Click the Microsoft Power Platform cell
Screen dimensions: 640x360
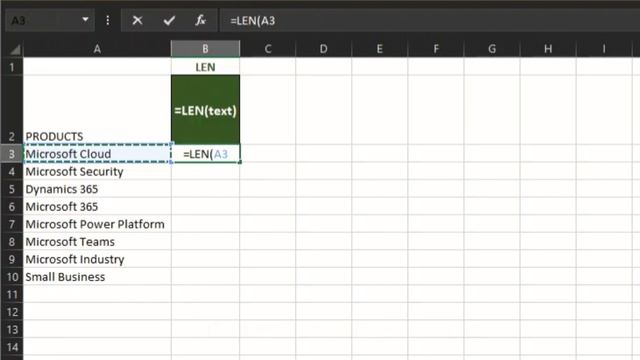coord(97,224)
